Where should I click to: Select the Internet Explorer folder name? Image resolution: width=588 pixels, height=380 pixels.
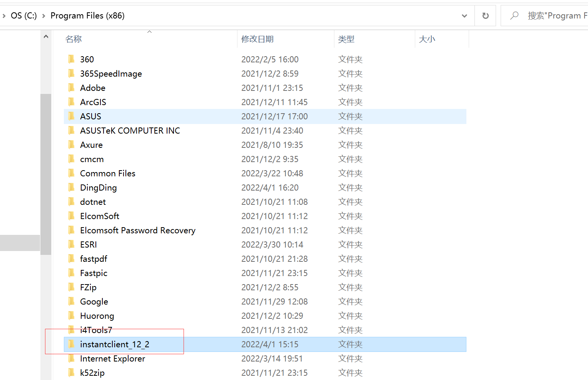(x=113, y=358)
